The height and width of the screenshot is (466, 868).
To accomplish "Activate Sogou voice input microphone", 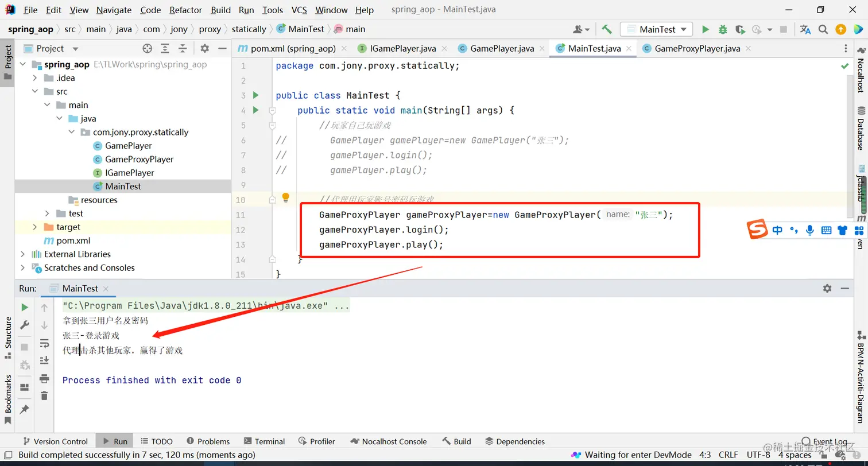I will [810, 230].
